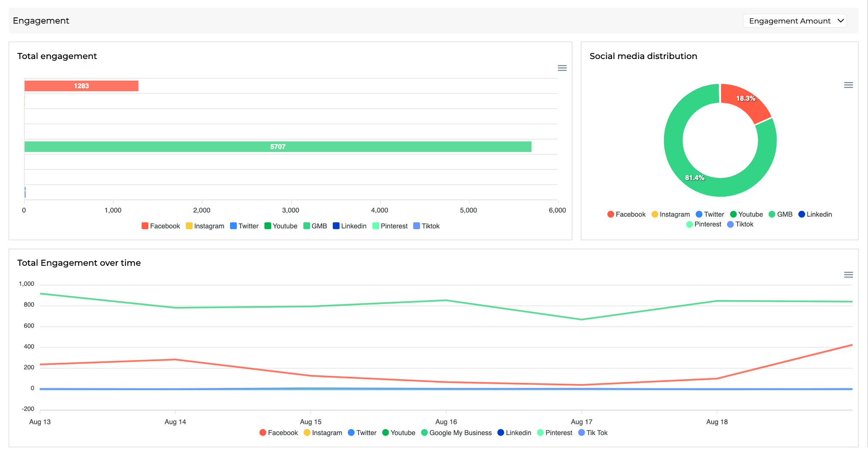
Task: Toggle Linkedin in donut chart legend
Action: pyautogui.click(x=815, y=215)
